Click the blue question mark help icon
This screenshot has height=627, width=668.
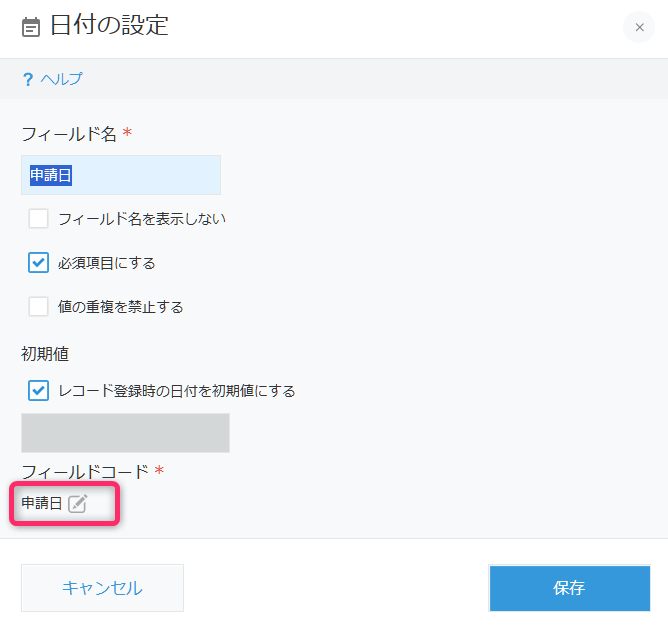coord(28,79)
